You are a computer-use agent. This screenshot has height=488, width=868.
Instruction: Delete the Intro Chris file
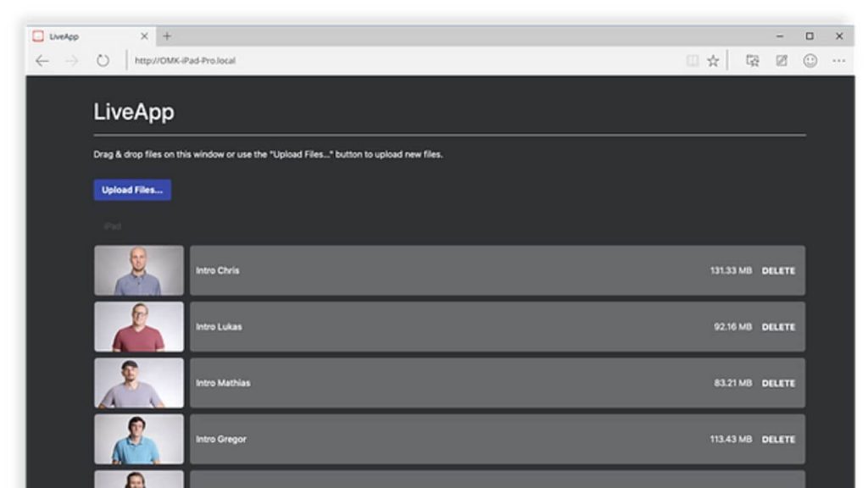[x=778, y=271]
